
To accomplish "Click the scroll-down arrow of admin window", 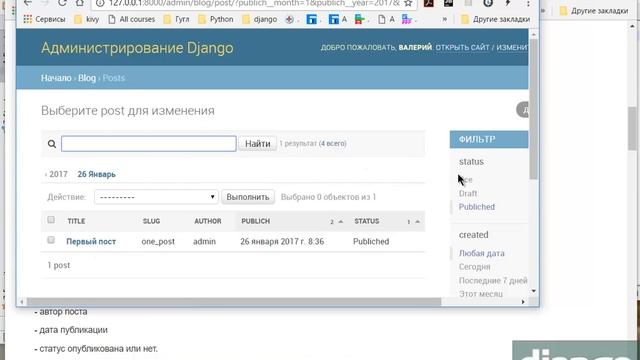I will 533,291.
